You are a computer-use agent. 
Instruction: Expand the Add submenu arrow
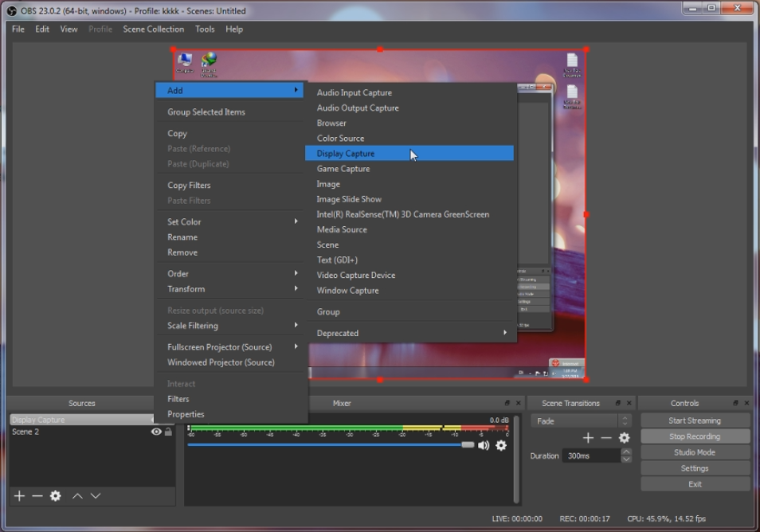pos(296,90)
